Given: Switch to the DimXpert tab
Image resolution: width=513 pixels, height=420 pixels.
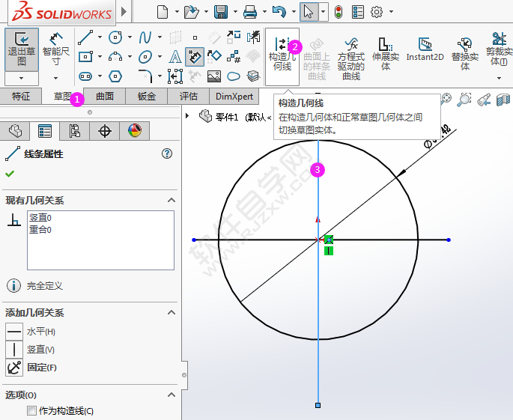Looking at the screenshot, I should pyautogui.click(x=234, y=96).
